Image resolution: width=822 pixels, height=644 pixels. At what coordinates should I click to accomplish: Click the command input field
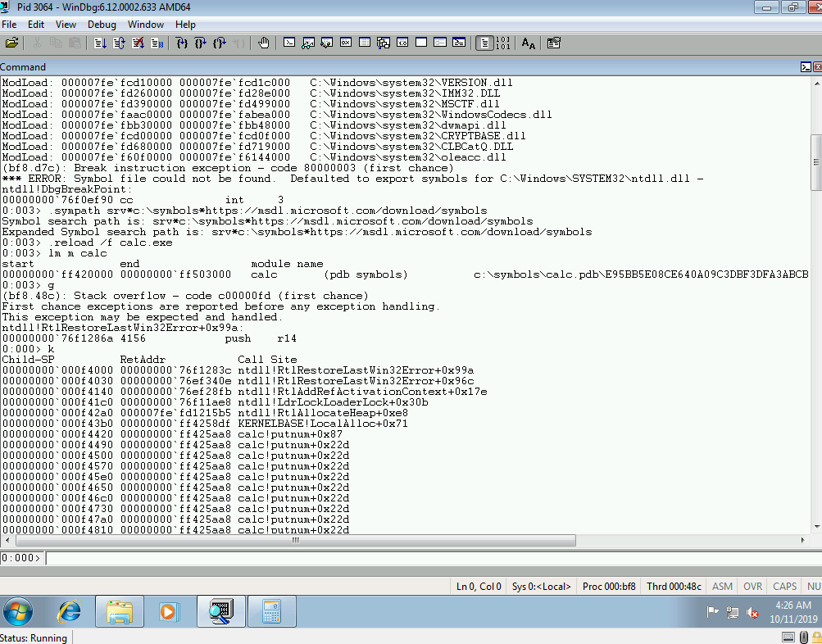tap(434, 557)
